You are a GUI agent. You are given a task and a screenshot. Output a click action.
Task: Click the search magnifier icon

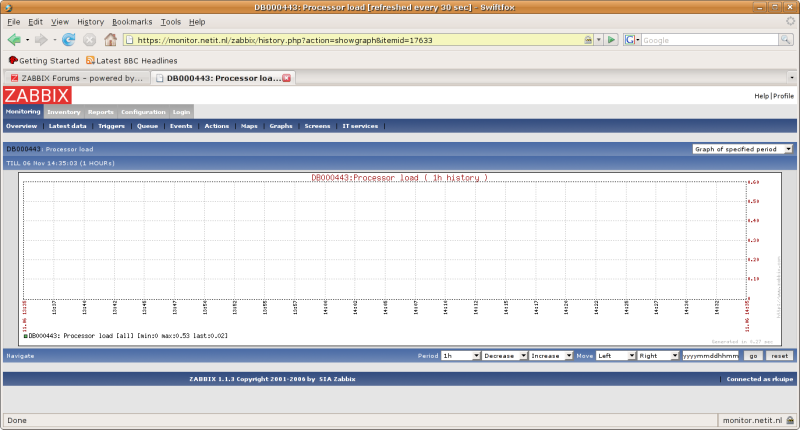tap(786, 40)
